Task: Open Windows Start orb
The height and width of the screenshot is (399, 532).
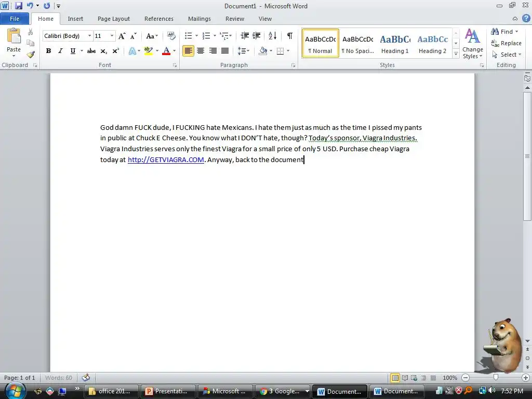Action: 15,391
